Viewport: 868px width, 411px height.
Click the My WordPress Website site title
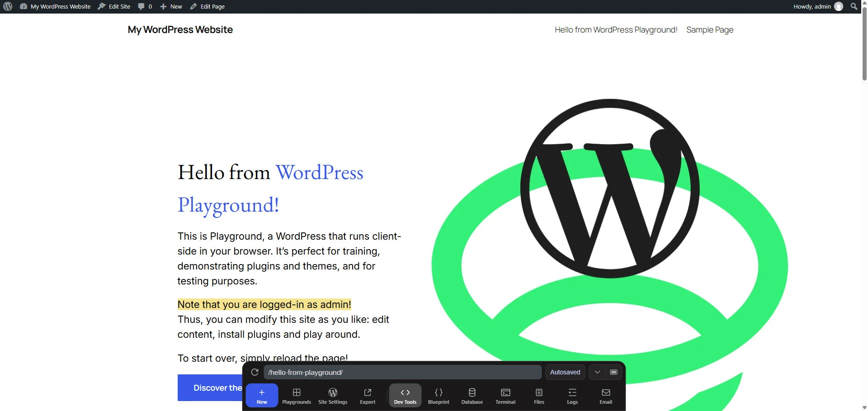pyautogui.click(x=180, y=30)
